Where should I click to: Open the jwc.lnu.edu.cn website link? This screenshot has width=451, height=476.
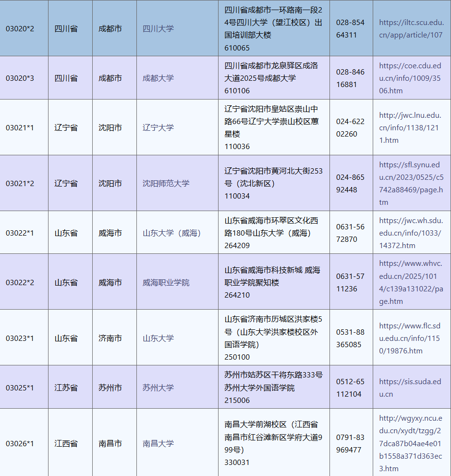410,127
